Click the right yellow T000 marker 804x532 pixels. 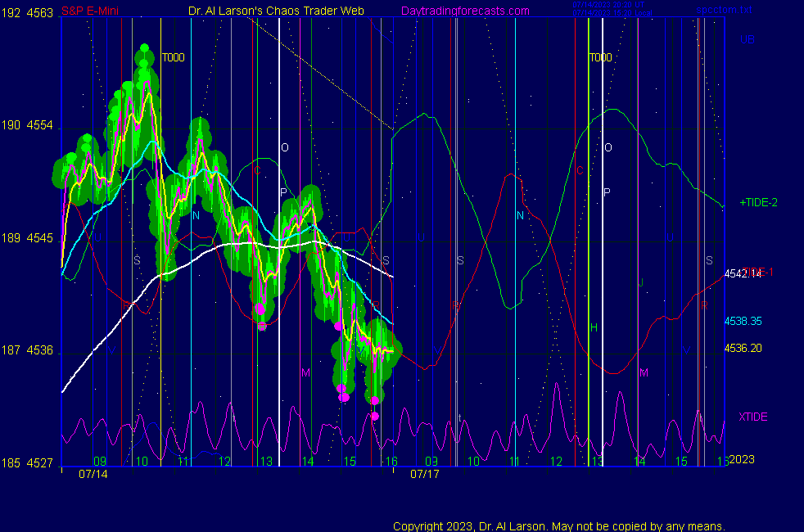coord(600,57)
